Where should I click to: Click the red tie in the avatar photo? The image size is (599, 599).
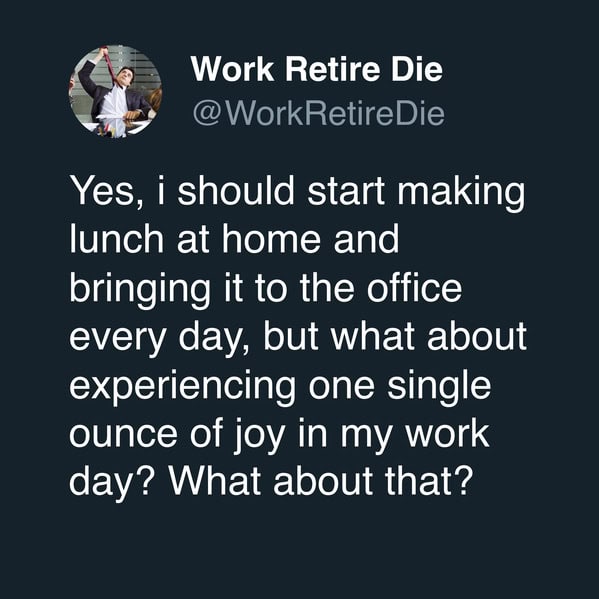tap(110, 65)
